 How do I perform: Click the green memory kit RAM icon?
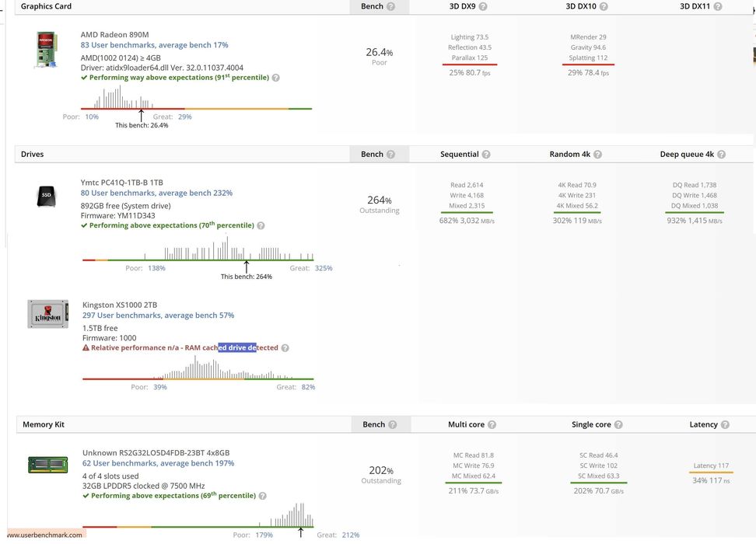tap(48, 465)
